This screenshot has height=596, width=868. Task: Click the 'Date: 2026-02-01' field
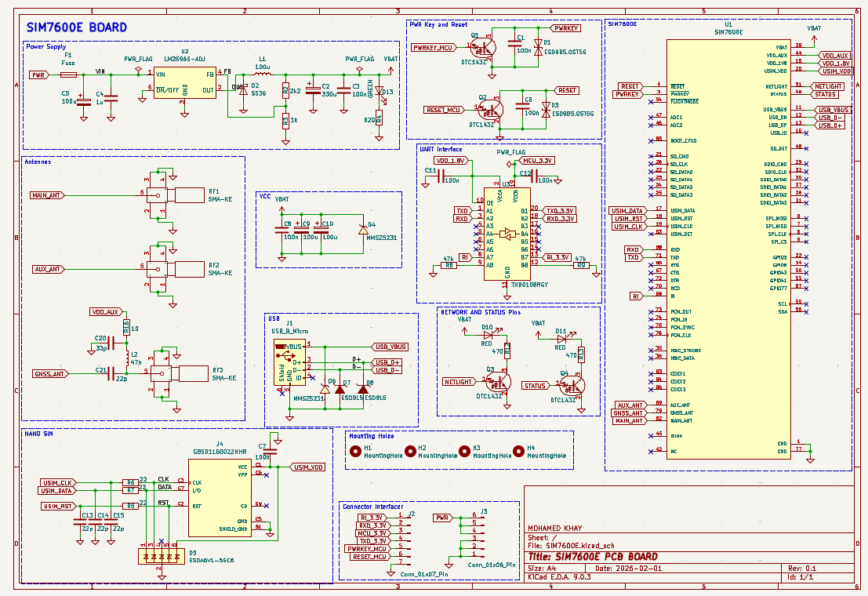(x=630, y=569)
